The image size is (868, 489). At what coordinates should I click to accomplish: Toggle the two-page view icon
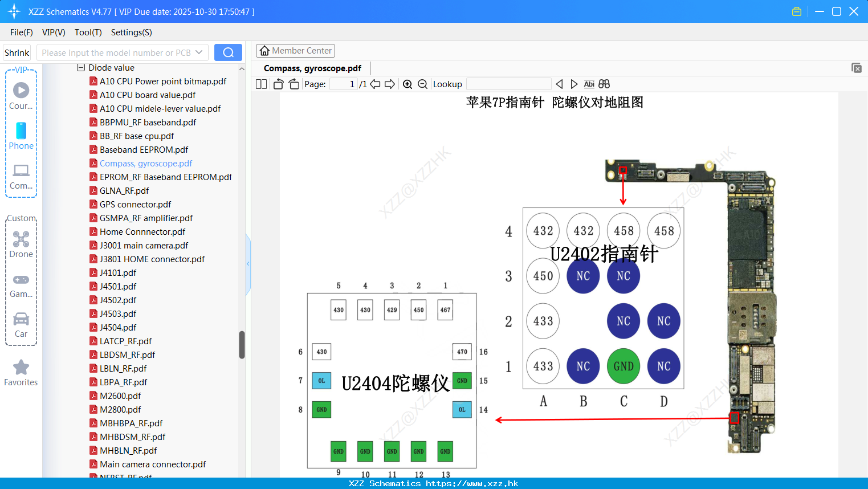pos(261,84)
